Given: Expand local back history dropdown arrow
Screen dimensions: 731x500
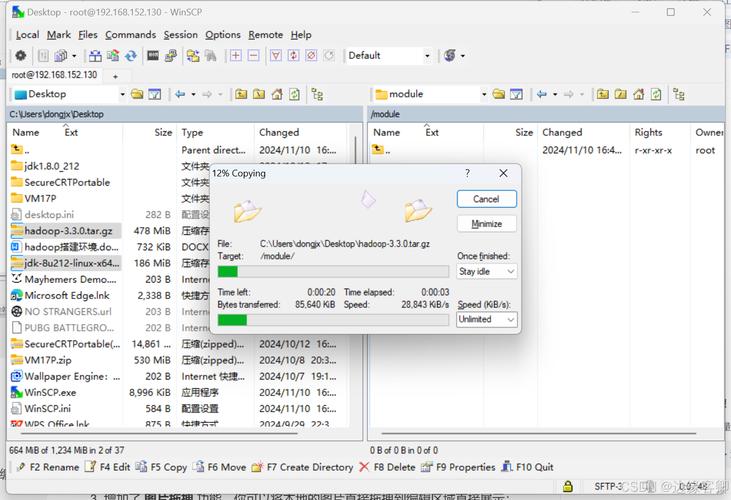Looking at the screenshot, I should [193, 94].
